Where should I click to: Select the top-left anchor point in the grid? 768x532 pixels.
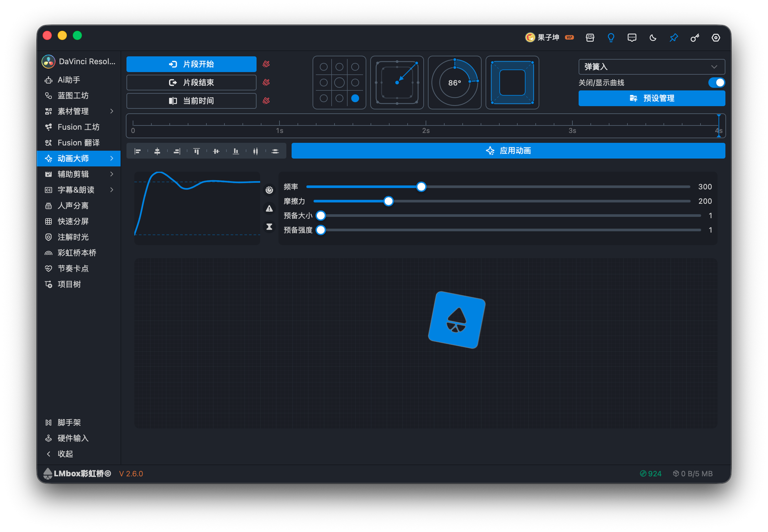click(324, 67)
